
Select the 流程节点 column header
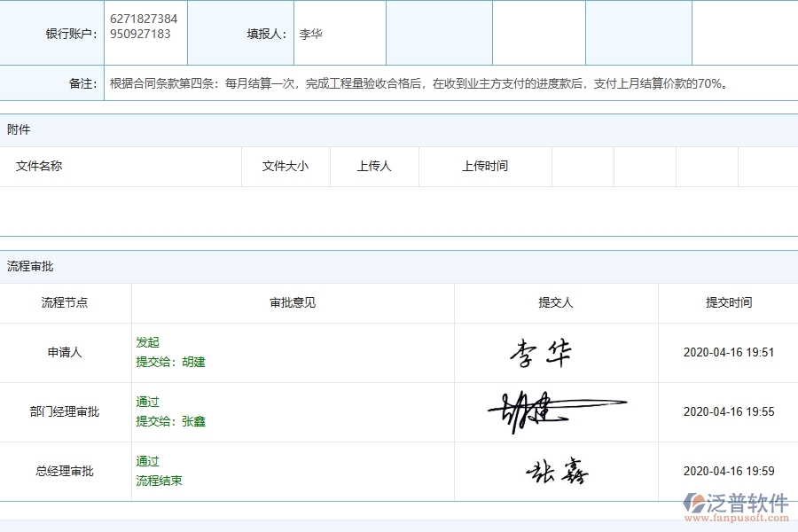click(66, 302)
